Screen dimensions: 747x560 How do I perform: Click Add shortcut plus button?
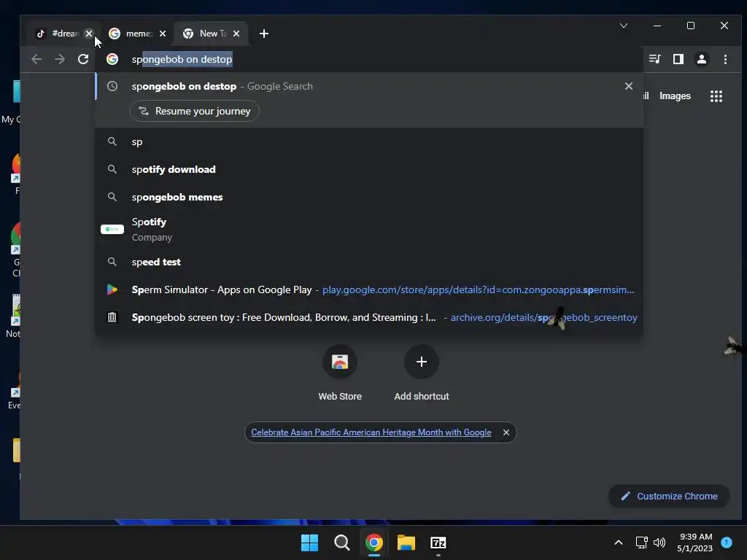click(x=422, y=362)
